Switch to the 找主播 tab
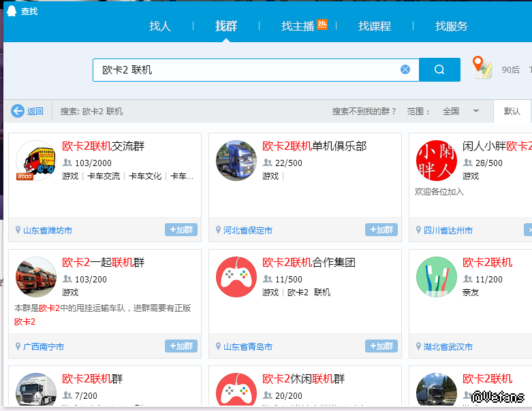This screenshot has height=411, width=532. click(298, 27)
